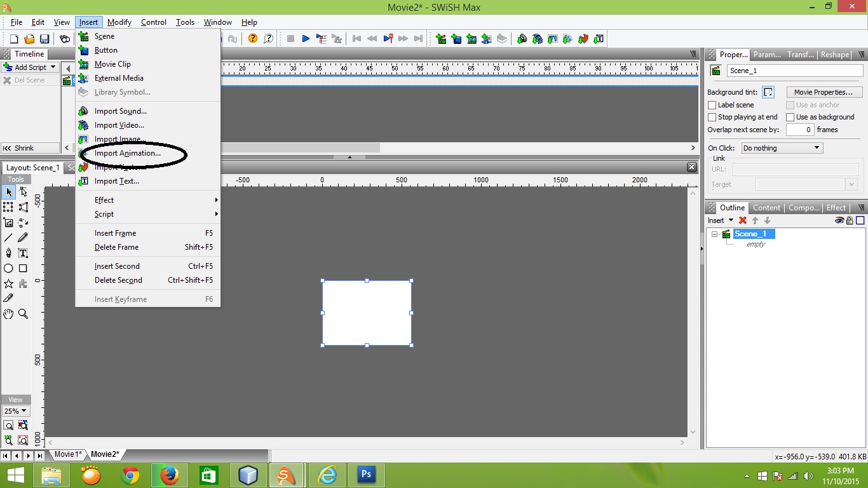Open the Modify menu
The width and height of the screenshot is (868, 488).
point(119,22)
